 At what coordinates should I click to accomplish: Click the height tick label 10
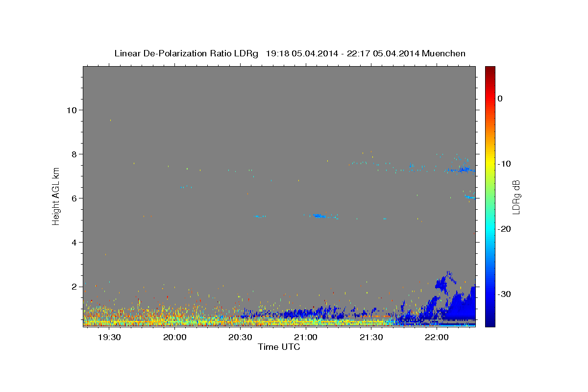pos(72,110)
